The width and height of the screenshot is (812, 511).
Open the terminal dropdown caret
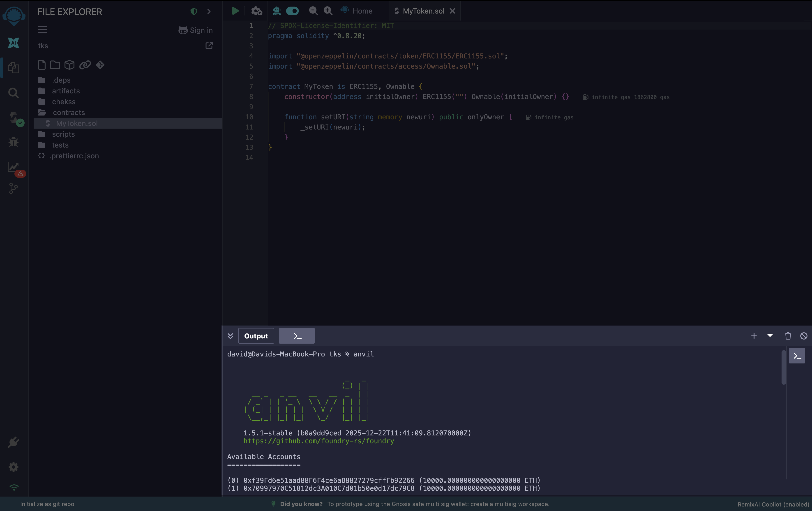click(770, 336)
